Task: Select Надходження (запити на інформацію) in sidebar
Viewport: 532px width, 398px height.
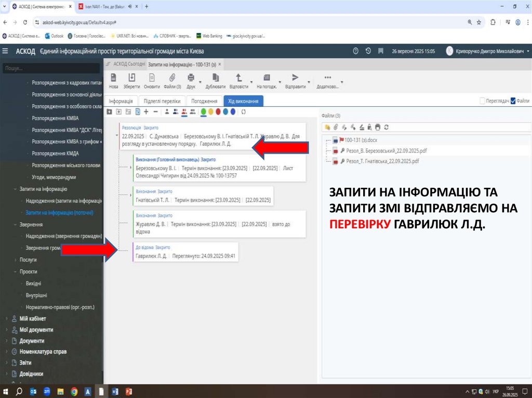Action: pos(63,201)
